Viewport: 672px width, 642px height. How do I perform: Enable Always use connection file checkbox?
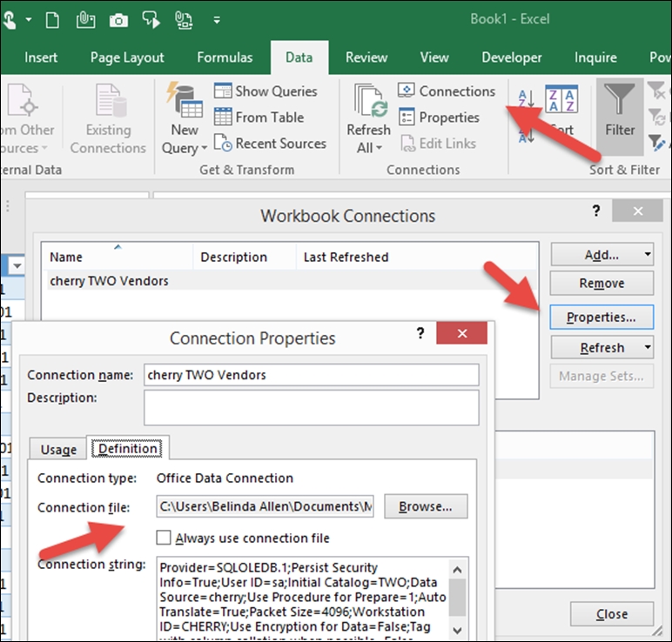click(164, 538)
